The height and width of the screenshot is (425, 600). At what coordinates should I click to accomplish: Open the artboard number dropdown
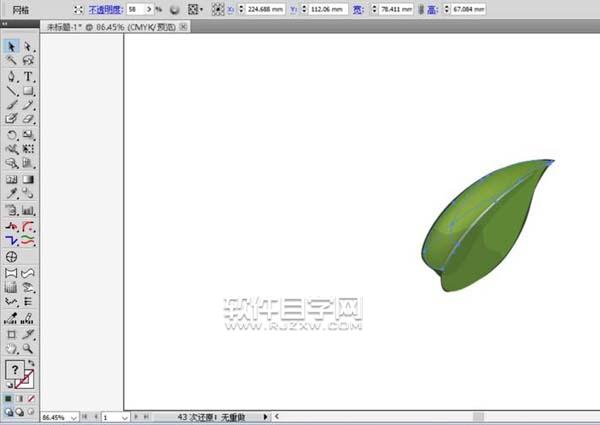tap(124, 416)
